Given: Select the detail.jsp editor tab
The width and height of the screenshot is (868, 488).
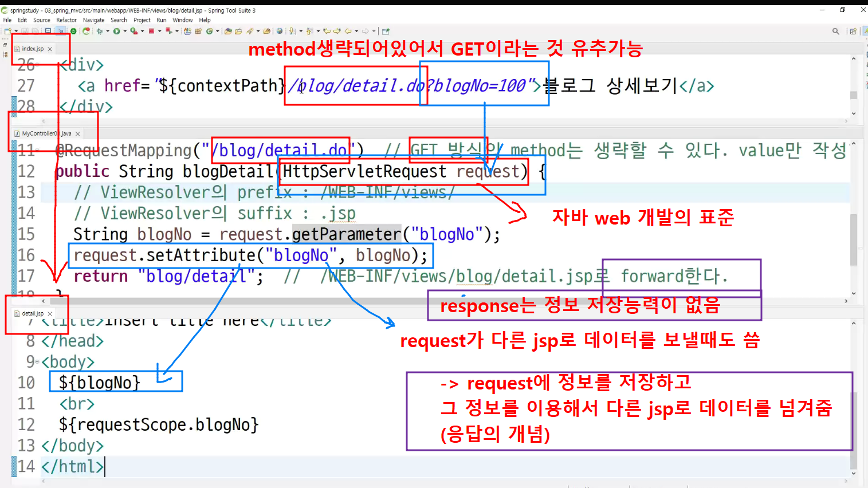Looking at the screenshot, I should point(33,313).
